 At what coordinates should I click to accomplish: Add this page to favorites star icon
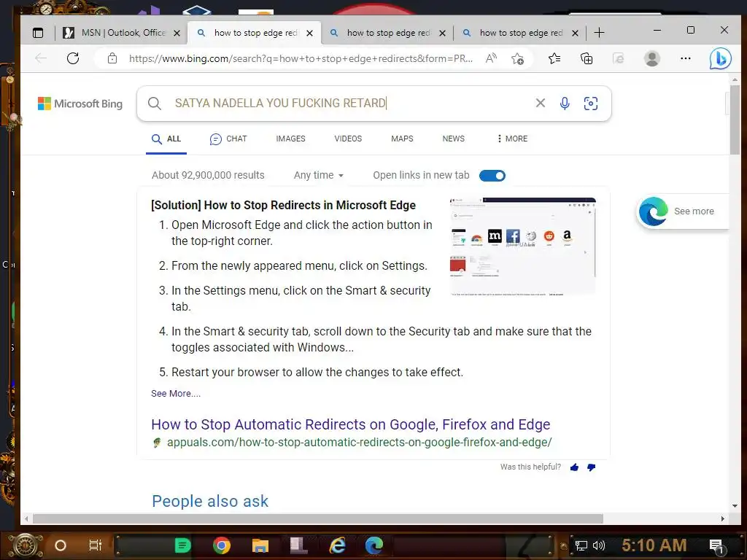click(517, 58)
